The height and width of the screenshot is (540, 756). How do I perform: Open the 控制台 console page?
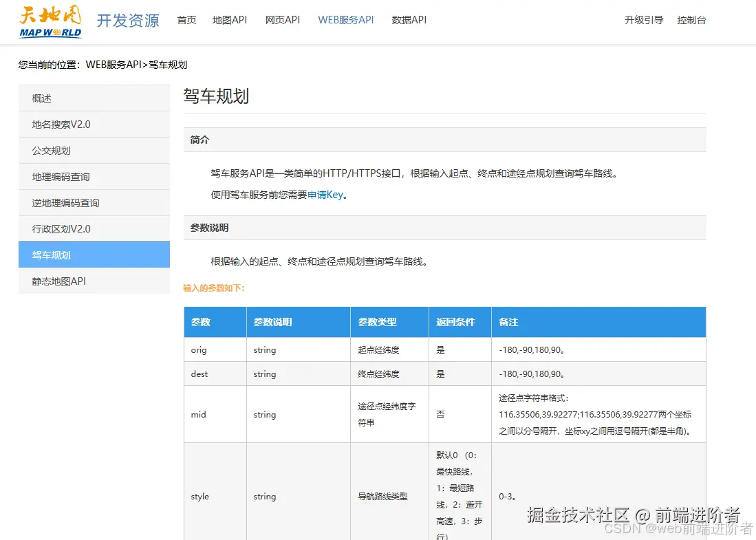(692, 20)
